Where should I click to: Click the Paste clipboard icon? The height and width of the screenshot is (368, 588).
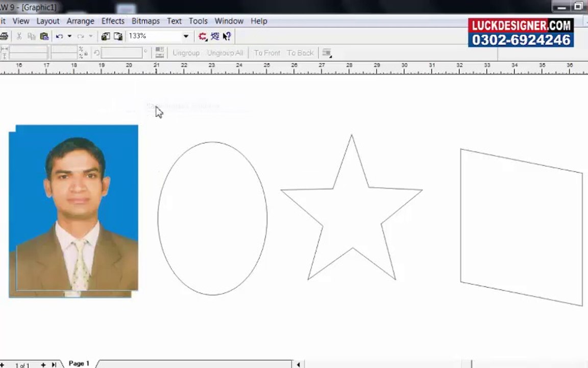44,36
